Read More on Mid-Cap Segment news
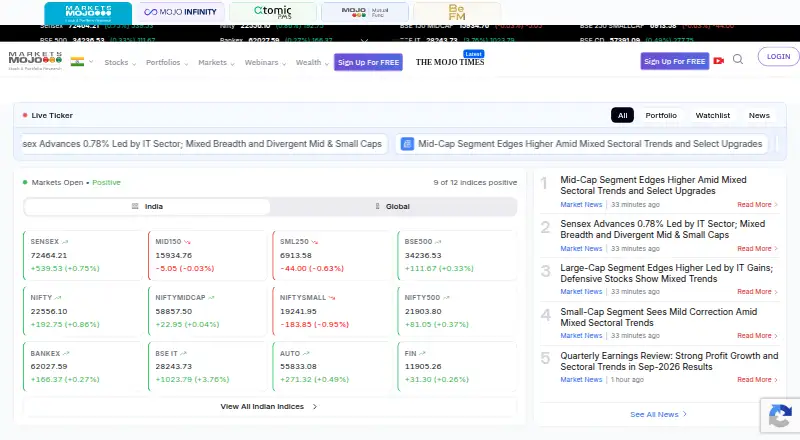This screenshot has height=440, width=800. [757, 204]
